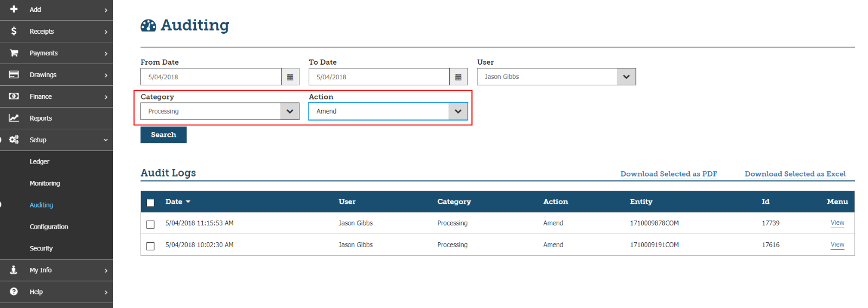Open the Monitoring submenu item
Viewport: 868px width, 308px height.
coord(45,184)
